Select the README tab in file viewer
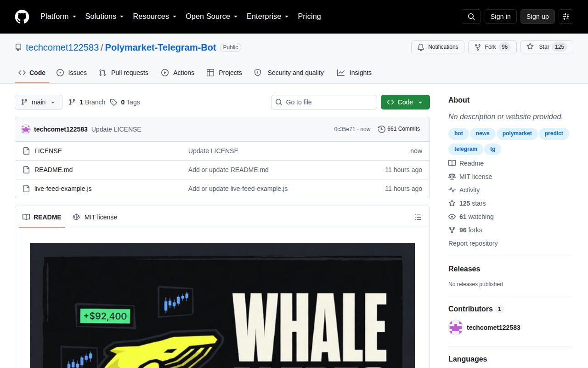This screenshot has width=588, height=368. coord(42,217)
